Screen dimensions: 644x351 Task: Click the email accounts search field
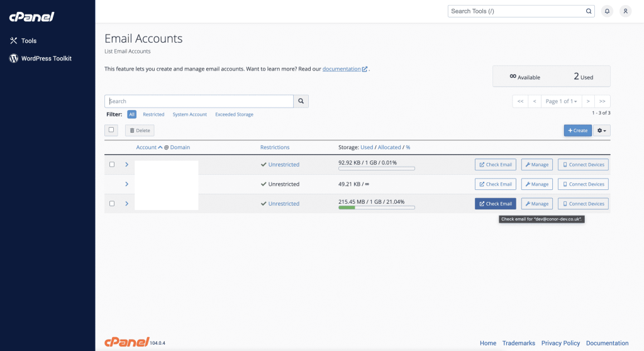click(x=199, y=101)
